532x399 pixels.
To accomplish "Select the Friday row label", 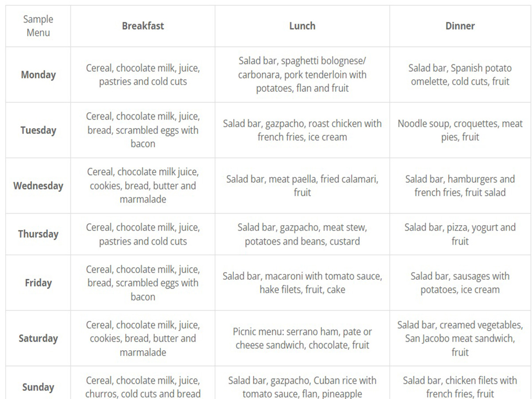I will (x=38, y=283).
